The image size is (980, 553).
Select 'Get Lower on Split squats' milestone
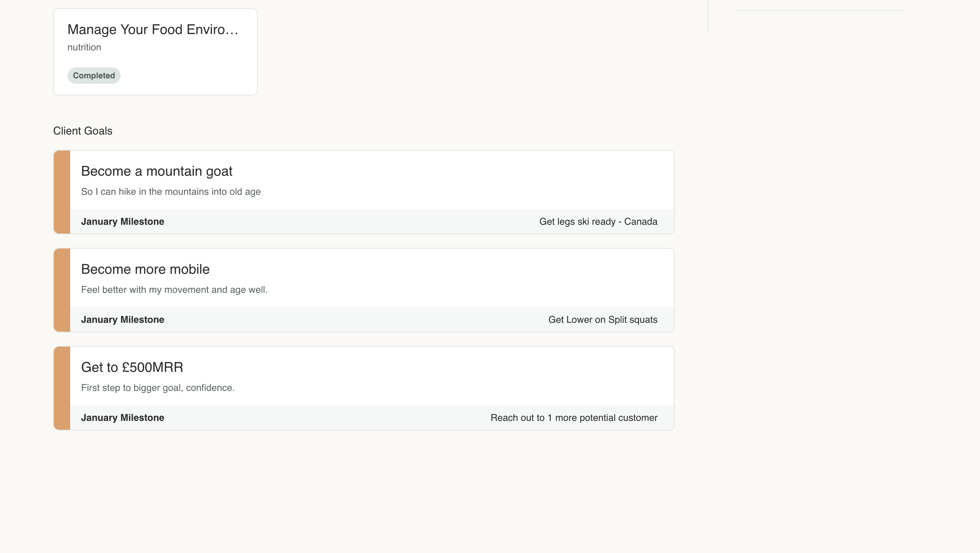coord(602,320)
